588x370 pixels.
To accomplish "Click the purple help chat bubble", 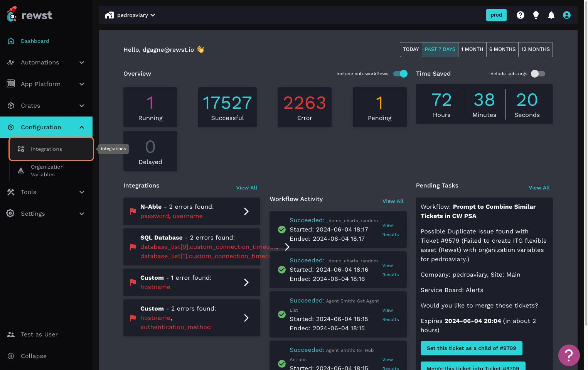I will [569, 355].
